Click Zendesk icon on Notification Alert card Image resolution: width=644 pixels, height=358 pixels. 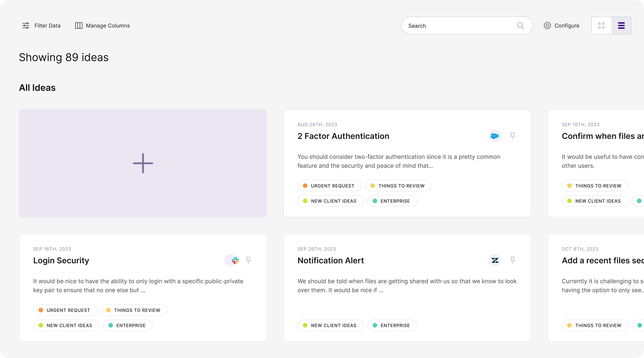[495, 260]
